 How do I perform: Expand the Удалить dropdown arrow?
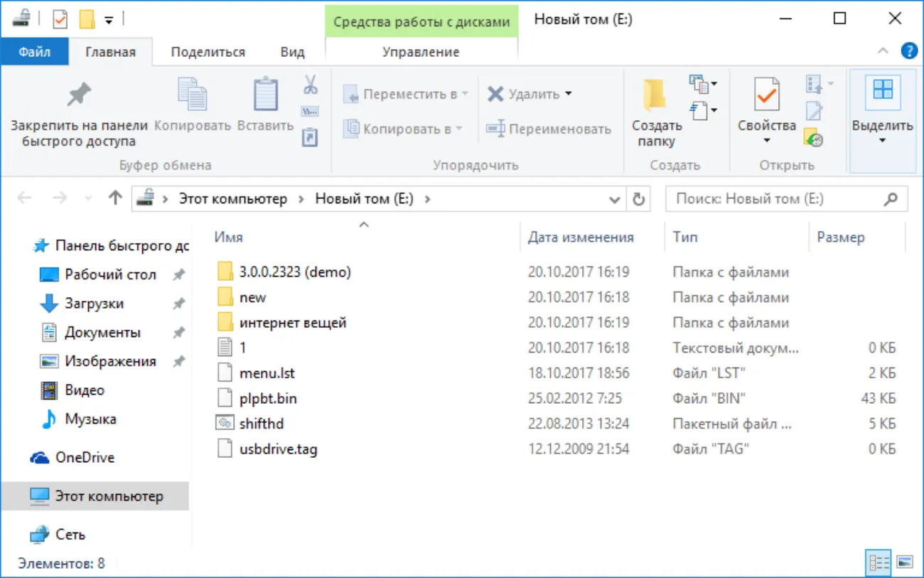[568, 94]
